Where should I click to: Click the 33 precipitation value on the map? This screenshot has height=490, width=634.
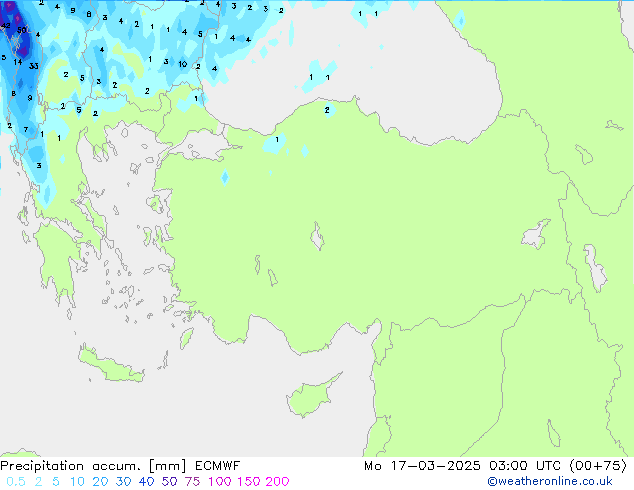click(34, 66)
